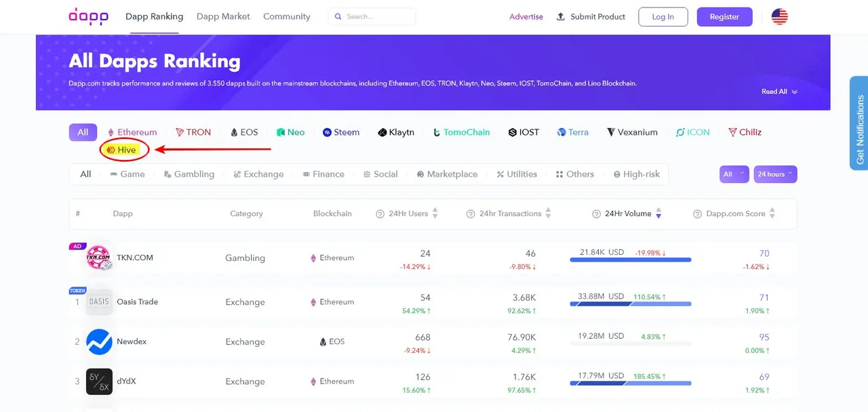The image size is (868, 412).
Task: Focus the Search input field
Action: click(372, 17)
